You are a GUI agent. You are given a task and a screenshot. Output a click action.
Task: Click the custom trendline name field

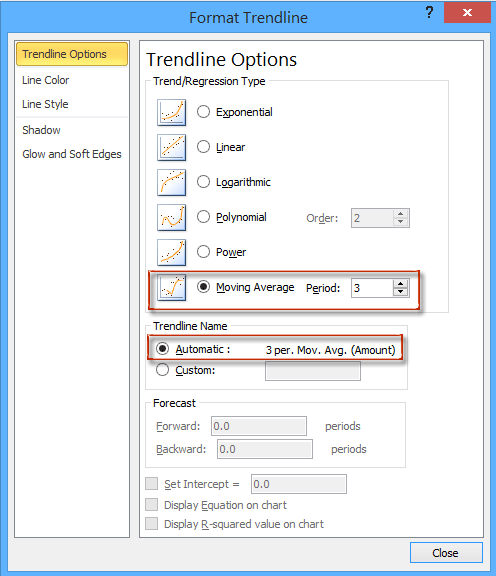(x=313, y=371)
